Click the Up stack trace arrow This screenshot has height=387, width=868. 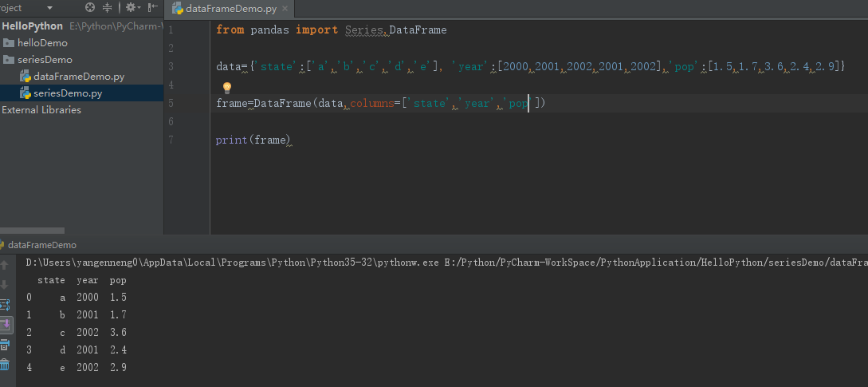5,265
